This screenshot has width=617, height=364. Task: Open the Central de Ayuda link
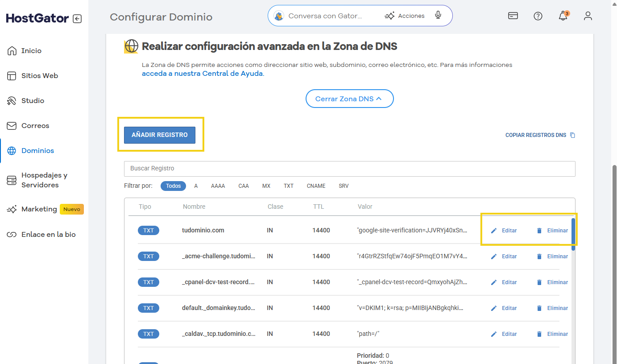[x=203, y=73]
